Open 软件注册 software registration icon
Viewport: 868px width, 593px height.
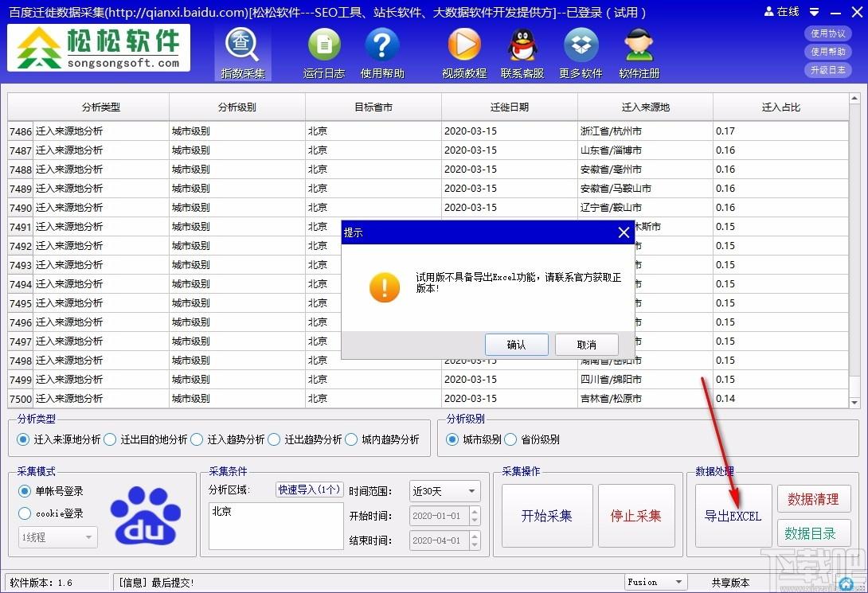pyautogui.click(x=639, y=53)
